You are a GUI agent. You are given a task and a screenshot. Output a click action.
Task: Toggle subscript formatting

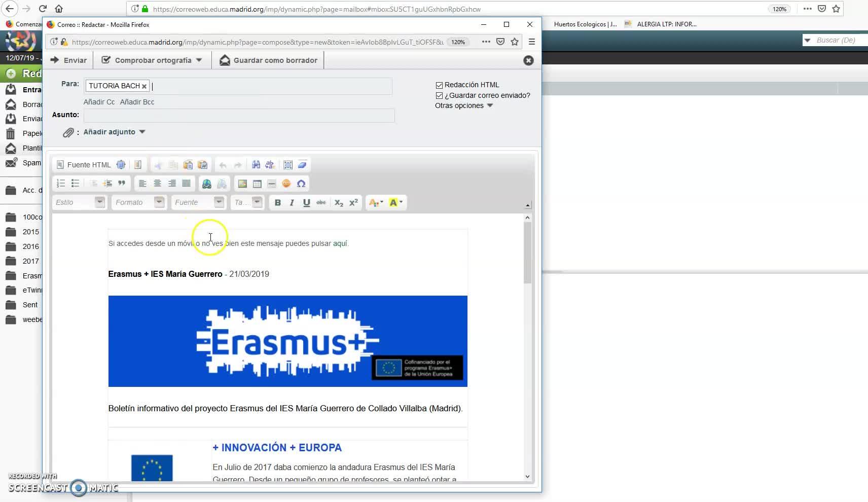click(x=339, y=202)
